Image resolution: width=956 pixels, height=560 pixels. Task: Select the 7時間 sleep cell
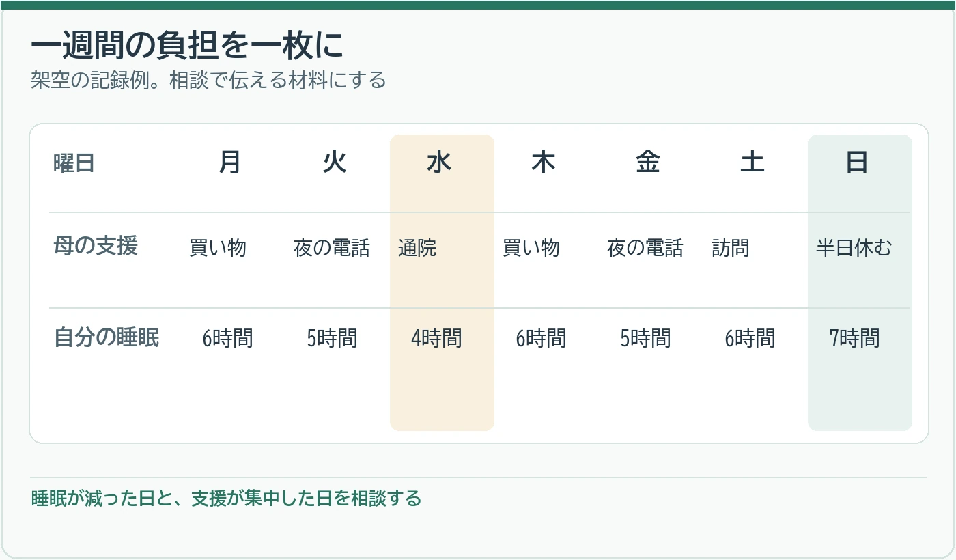click(x=855, y=338)
